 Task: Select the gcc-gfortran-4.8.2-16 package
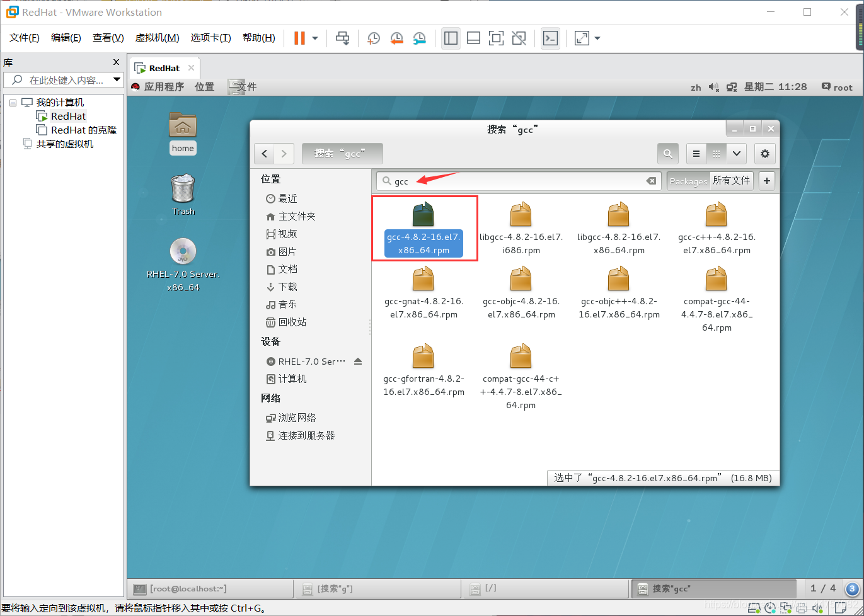(x=423, y=370)
